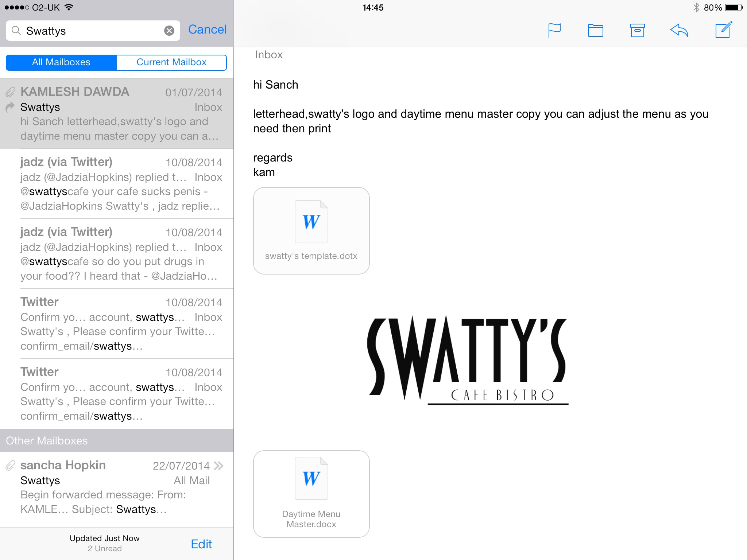The width and height of the screenshot is (747, 560).
Task: Tap Edit below the message list
Action: (201, 544)
